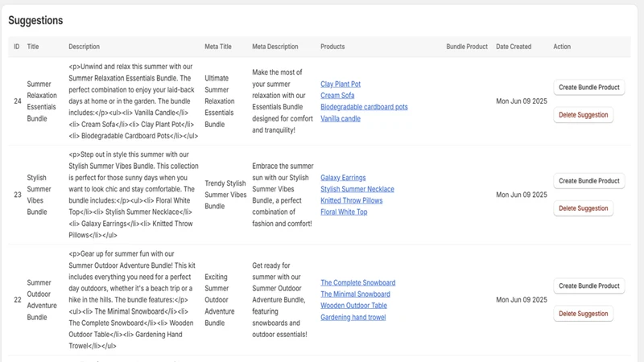
Task: Delete Suggestion for row 22
Action: click(583, 314)
